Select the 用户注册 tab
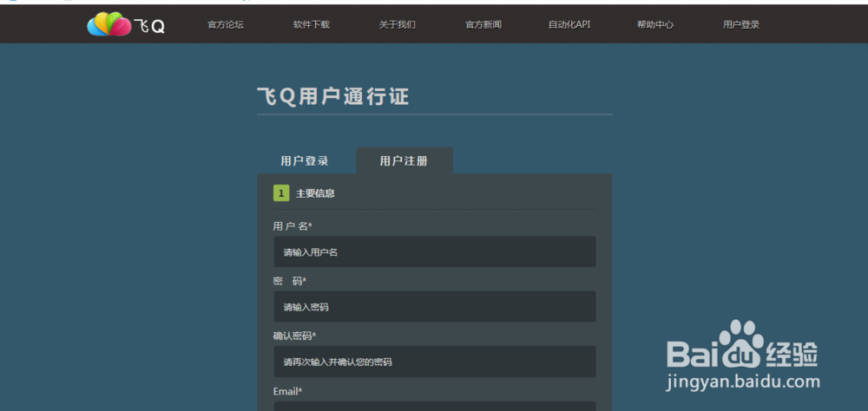Image resolution: width=868 pixels, height=411 pixels. coord(404,161)
